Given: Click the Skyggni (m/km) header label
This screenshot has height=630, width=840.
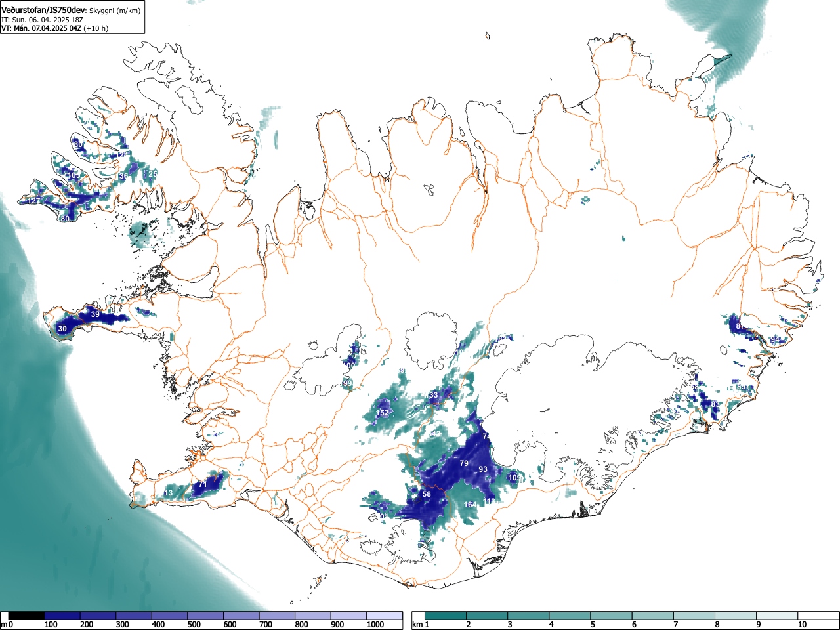Looking at the screenshot, I should [115, 10].
